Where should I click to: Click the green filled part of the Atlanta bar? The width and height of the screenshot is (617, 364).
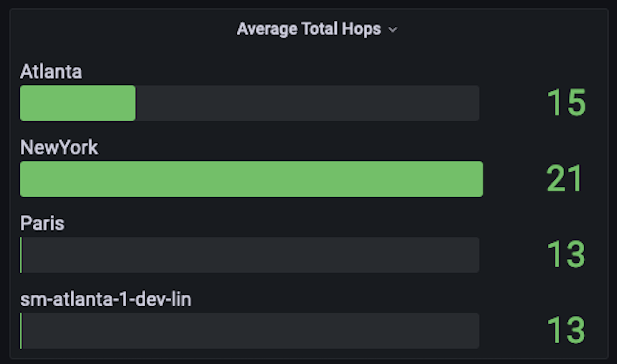[78, 103]
